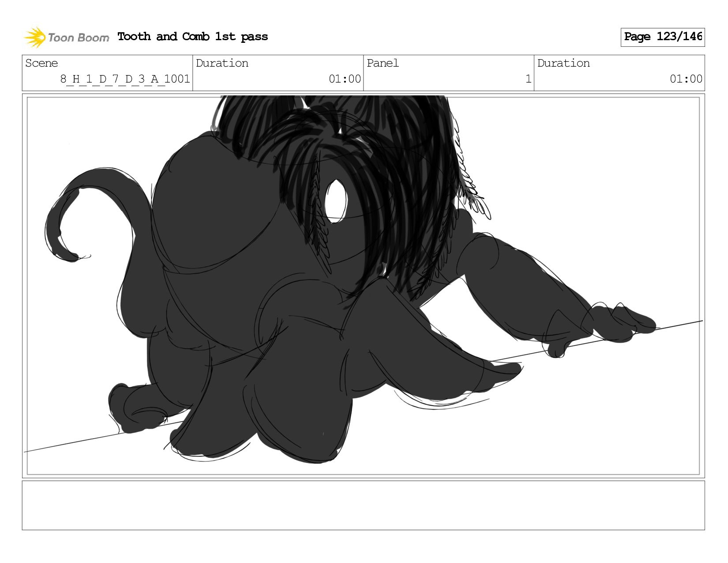Viewport: 728px width, 563px height.
Task: Click the panel number '1'
Action: (528, 79)
